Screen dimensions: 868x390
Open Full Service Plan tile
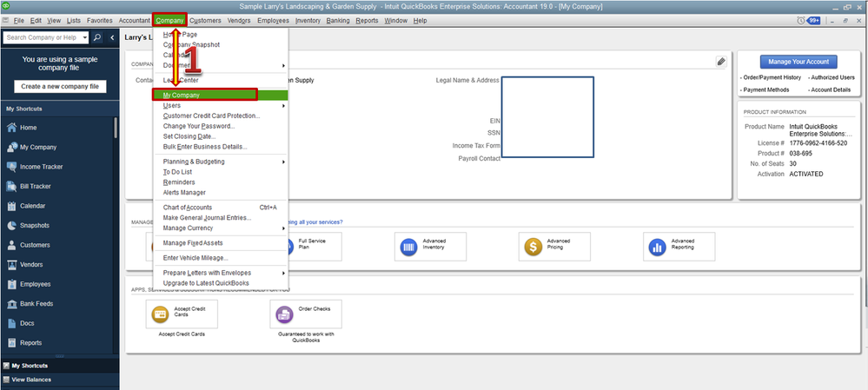pyautogui.click(x=315, y=247)
